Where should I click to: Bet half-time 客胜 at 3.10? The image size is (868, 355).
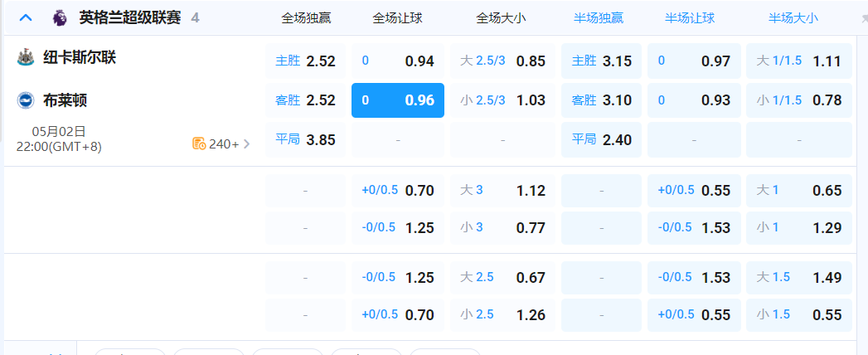tap(601, 100)
